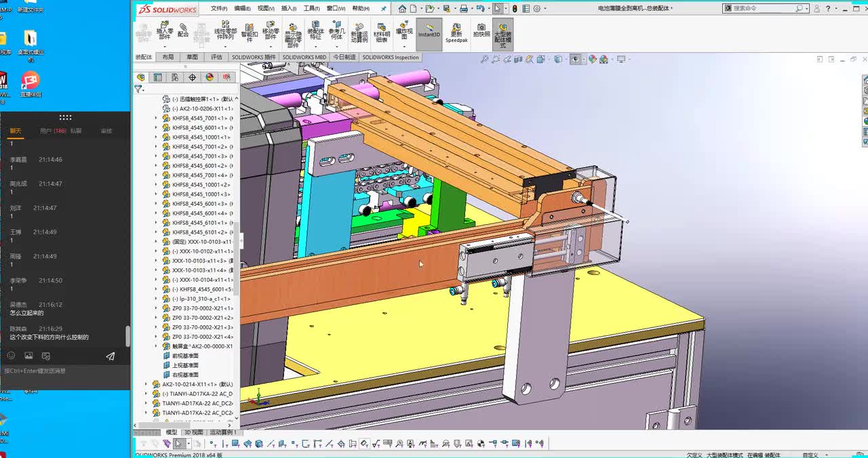Click the DisplayManager color ball tab icon
Image resolution: width=868 pixels, height=458 pixels.
pos(210,77)
